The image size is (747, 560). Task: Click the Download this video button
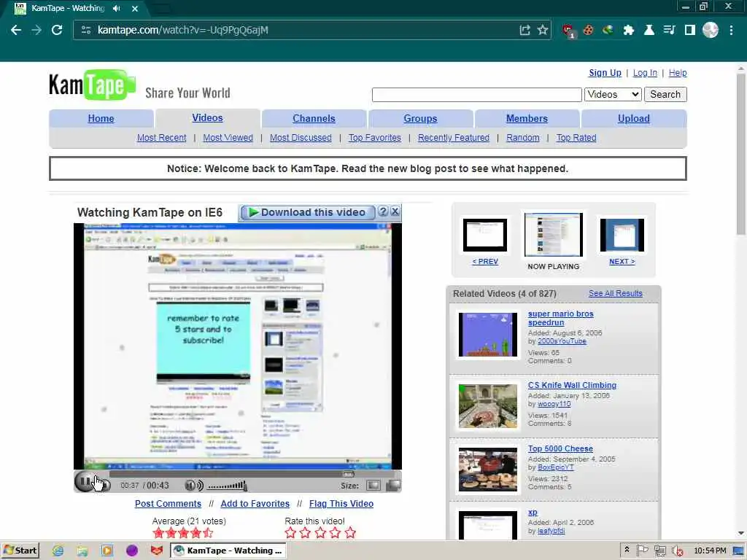pos(307,212)
